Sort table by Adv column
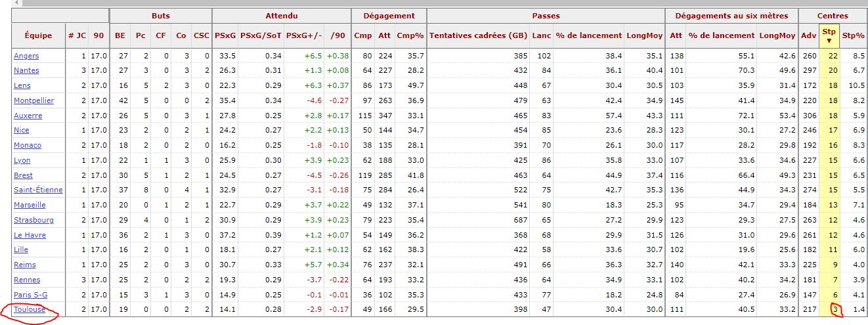 (x=809, y=35)
